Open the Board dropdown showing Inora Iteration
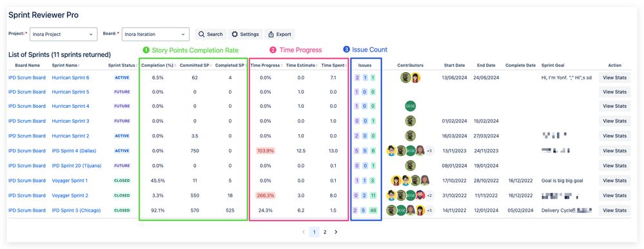Image resolution: width=644 pixels, height=249 pixels. pyautogui.click(x=155, y=35)
